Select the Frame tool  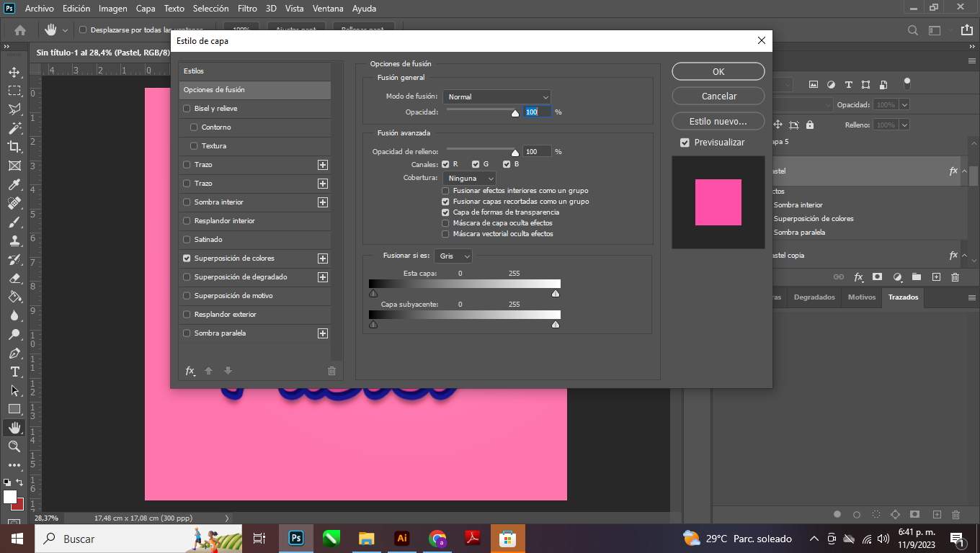14,166
